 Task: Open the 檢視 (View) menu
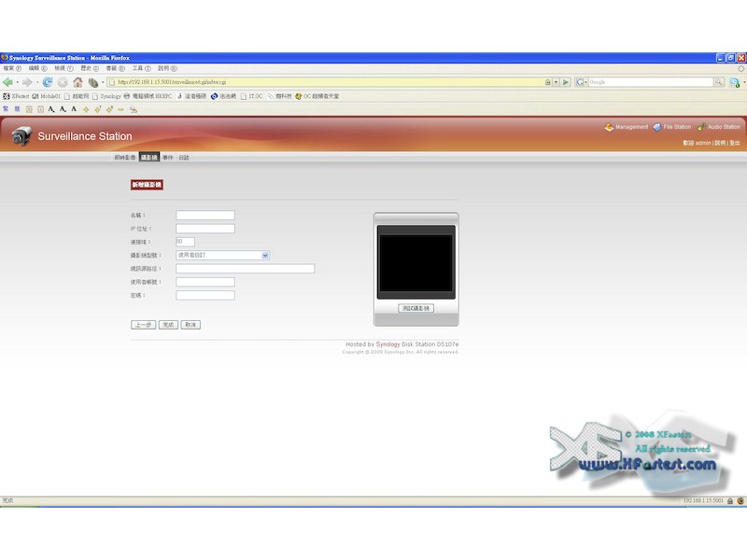(63, 68)
